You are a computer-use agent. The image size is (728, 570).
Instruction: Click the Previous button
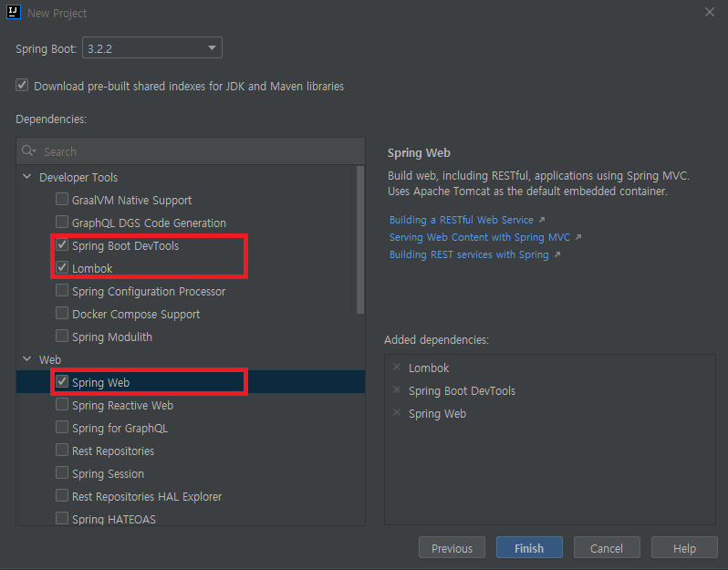452,548
